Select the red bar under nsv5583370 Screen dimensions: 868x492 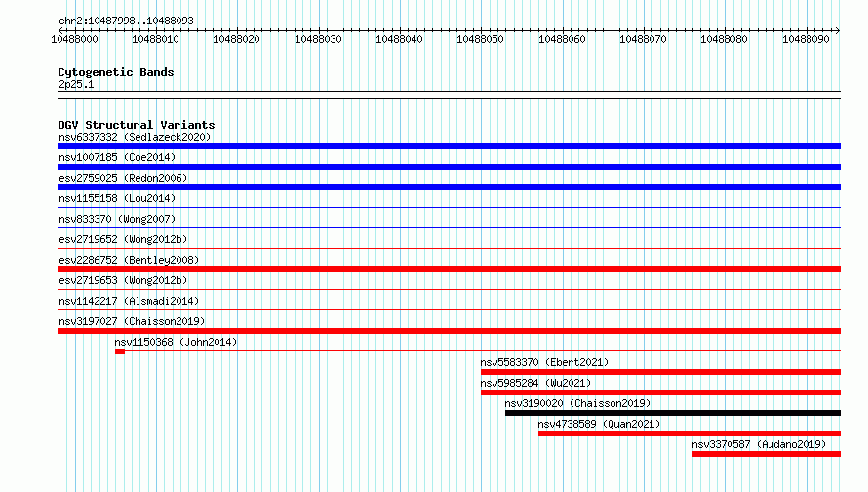tap(660, 372)
